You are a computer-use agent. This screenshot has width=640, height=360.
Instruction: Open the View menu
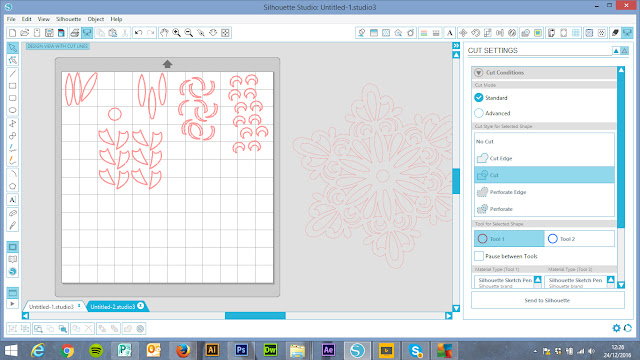44,19
